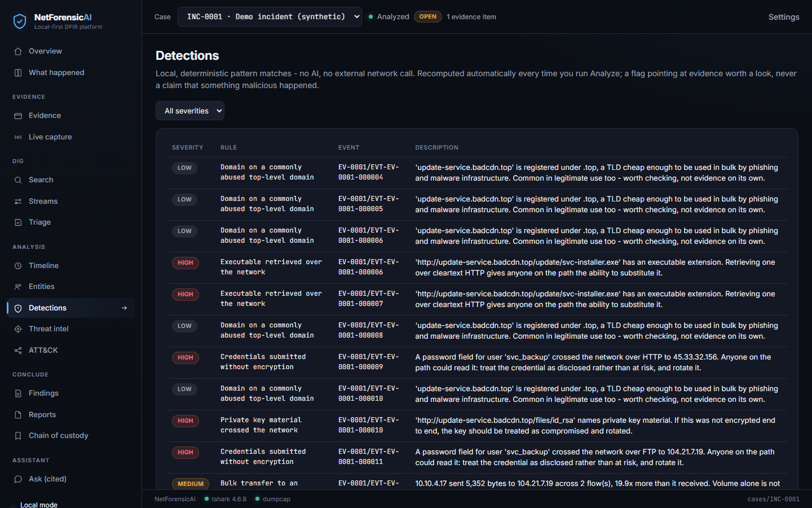Click the Entities people icon
Screen dimensions: 812x508
[x=18, y=287]
